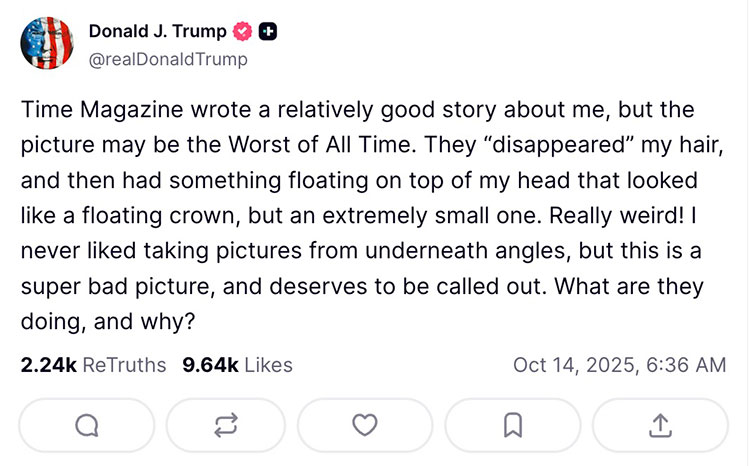Screen dimensions: 750x466
Task: Open the Oct 14, 2025 timestamp
Action: (619, 365)
